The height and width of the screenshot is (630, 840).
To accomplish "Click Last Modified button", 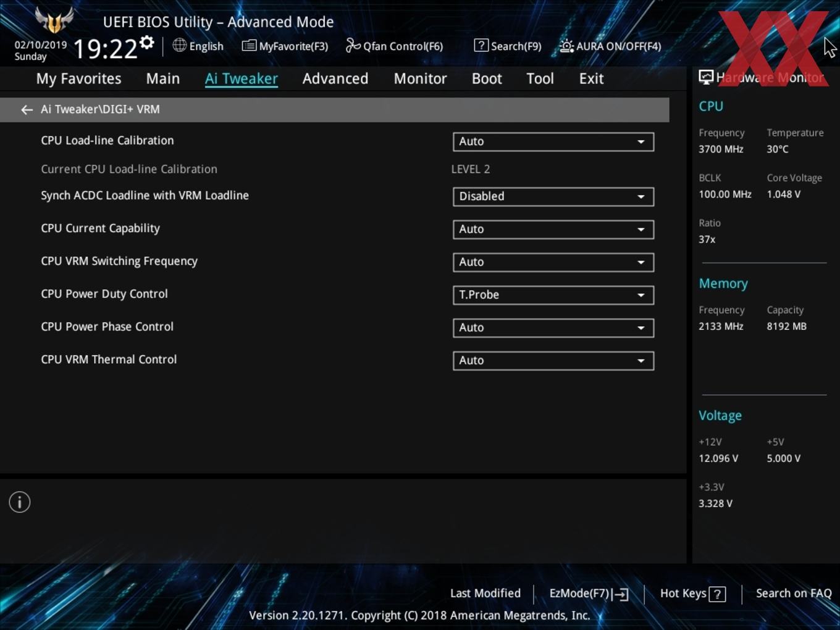I will (485, 594).
